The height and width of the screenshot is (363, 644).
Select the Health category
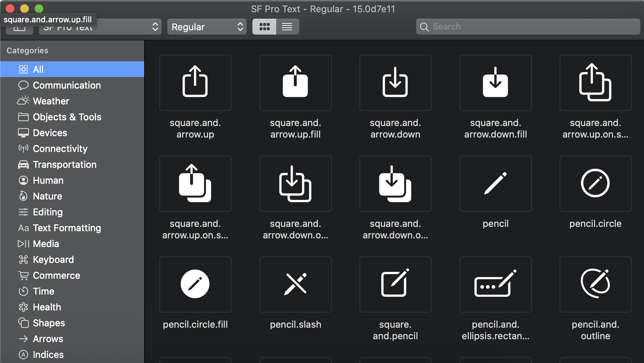tap(72, 307)
